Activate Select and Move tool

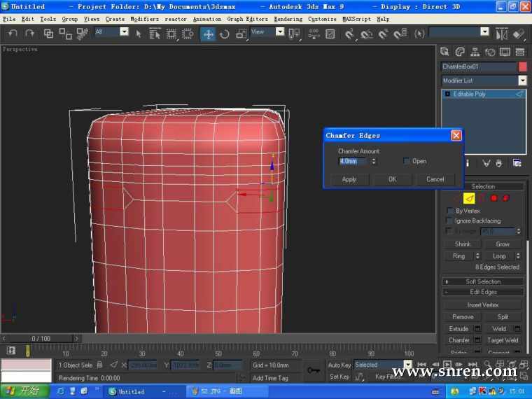[x=208, y=34]
